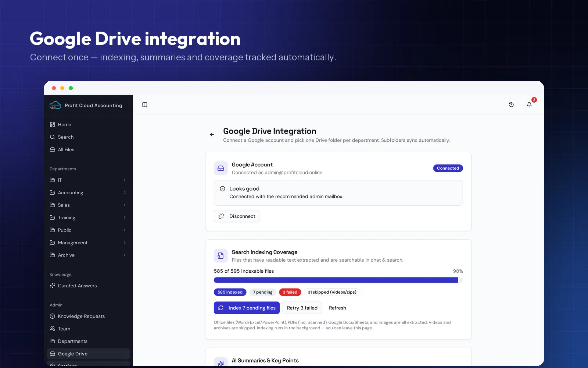Open Knowledge Requests admin page
The width and height of the screenshot is (588, 368).
click(x=88, y=316)
